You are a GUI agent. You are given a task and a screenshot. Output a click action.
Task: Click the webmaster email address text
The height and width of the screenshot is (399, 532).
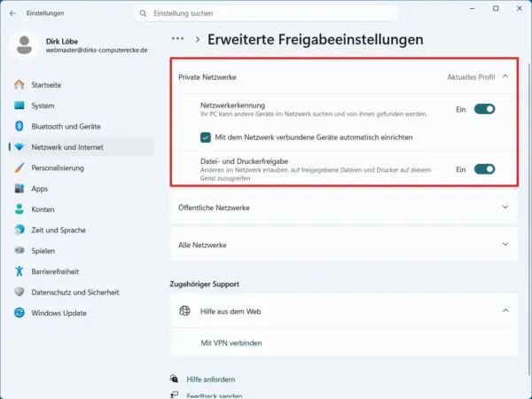(97, 51)
